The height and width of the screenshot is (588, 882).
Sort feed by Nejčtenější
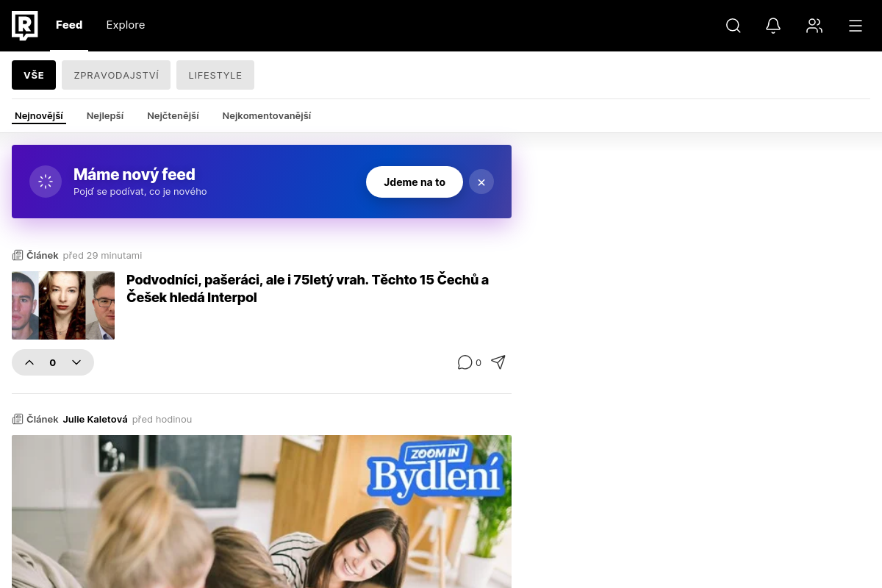tap(173, 116)
